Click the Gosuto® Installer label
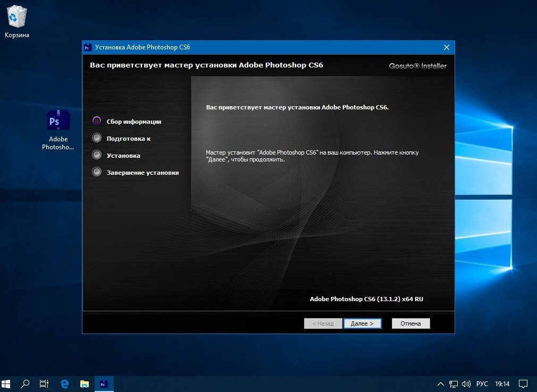537x392 pixels. [x=418, y=66]
